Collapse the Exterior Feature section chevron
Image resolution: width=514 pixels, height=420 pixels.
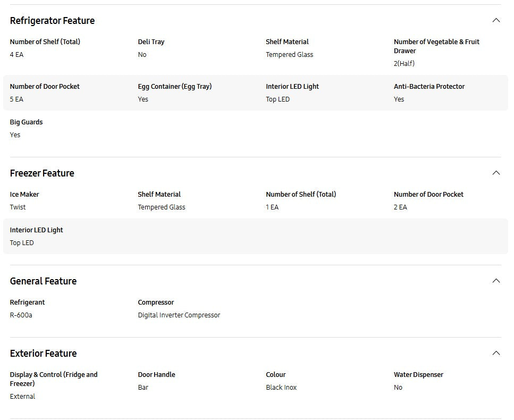(x=496, y=353)
